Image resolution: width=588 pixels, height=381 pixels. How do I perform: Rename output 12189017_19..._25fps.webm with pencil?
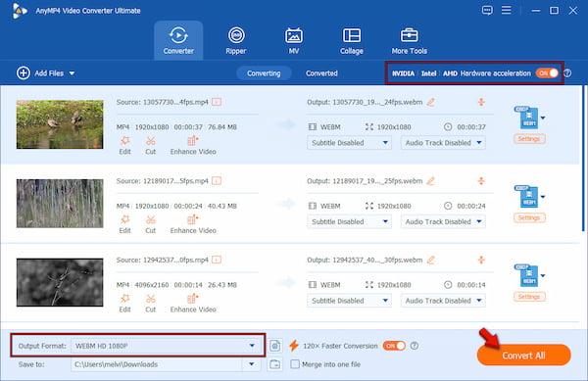tap(431, 181)
